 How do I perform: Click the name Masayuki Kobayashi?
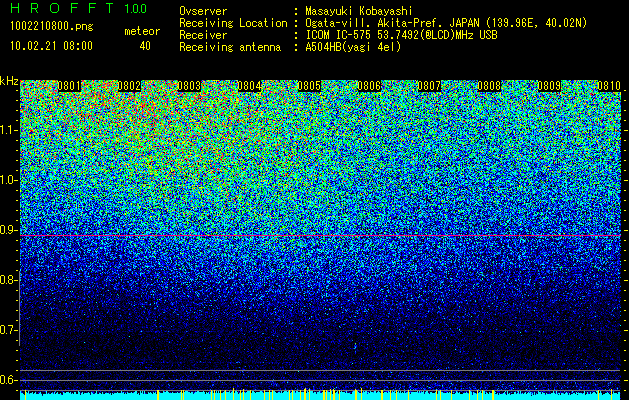pyautogui.click(x=359, y=11)
